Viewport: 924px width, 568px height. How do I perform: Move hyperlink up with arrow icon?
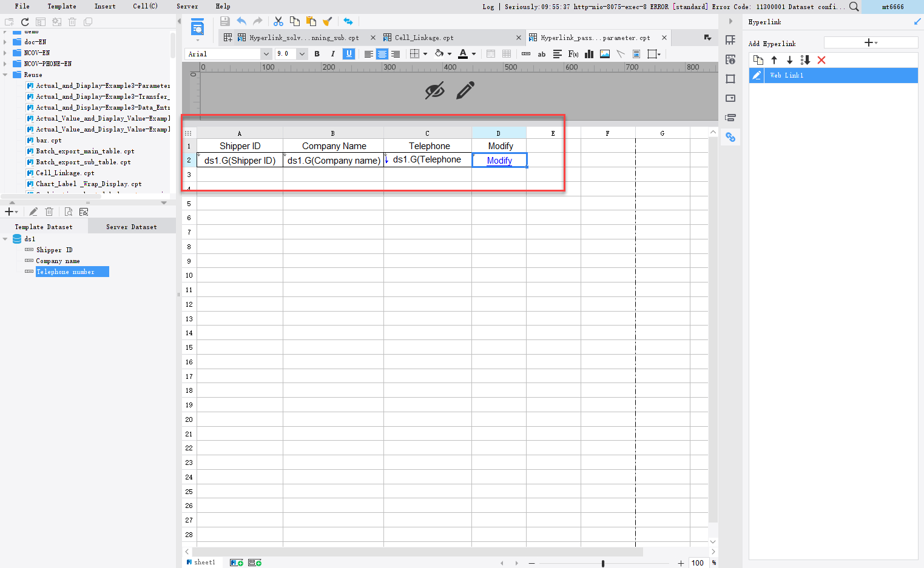point(774,60)
